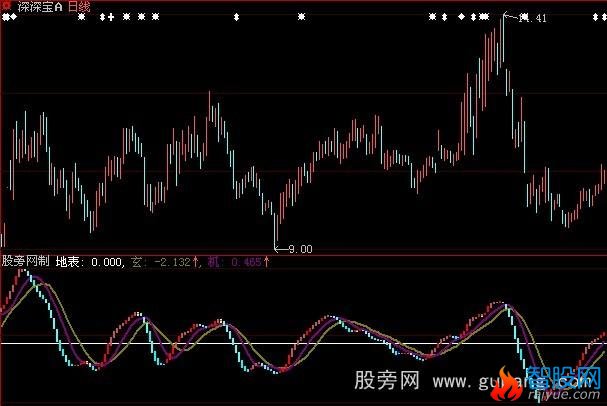The image size is (607, 406).
Task: Switch period via the 日线 label
Action: pos(79,7)
